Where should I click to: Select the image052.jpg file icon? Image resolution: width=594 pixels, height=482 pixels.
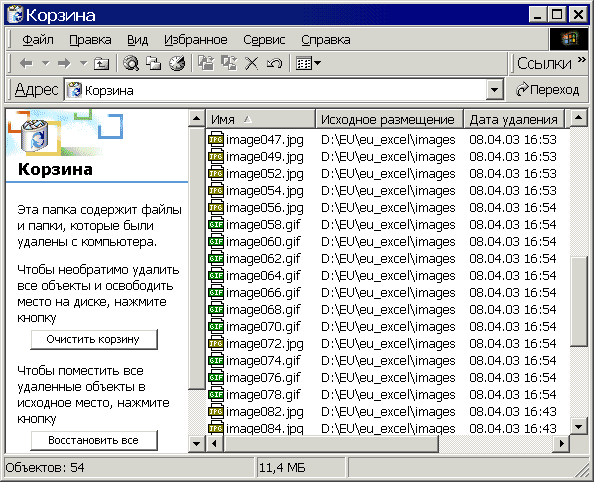click(216, 174)
